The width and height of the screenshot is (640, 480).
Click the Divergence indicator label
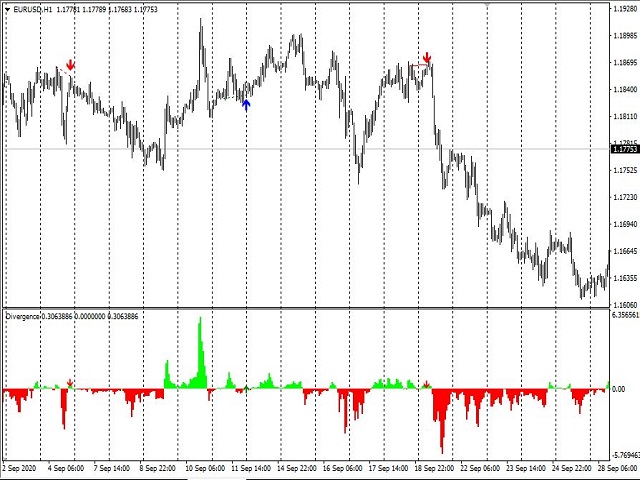(20, 316)
